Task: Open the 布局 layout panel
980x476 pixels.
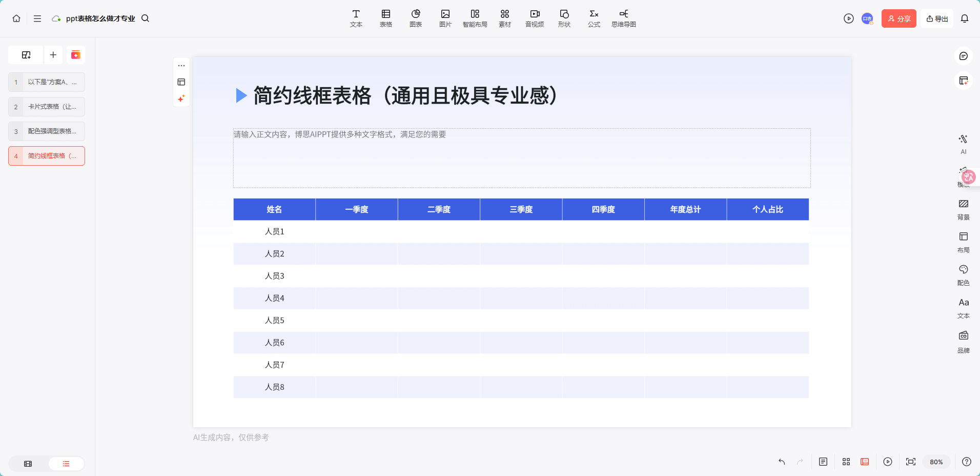Action: click(964, 242)
